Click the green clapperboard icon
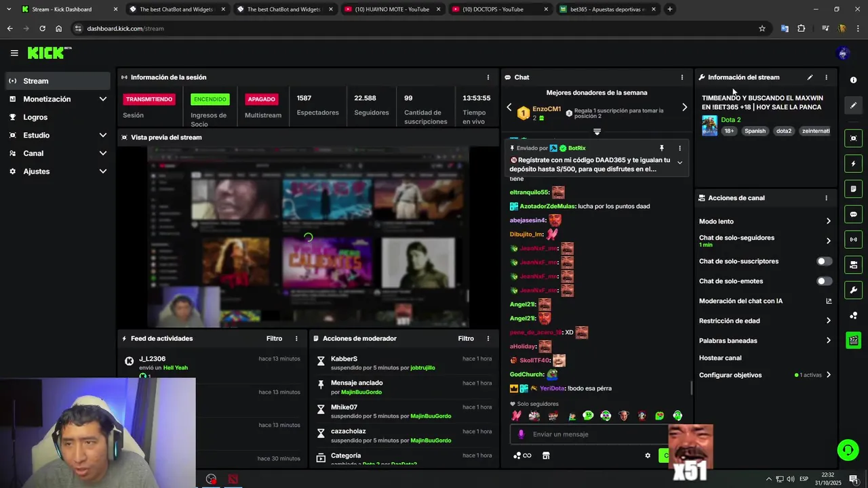Screen dimensions: 868x488 pyautogui.click(x=853, y=340)
